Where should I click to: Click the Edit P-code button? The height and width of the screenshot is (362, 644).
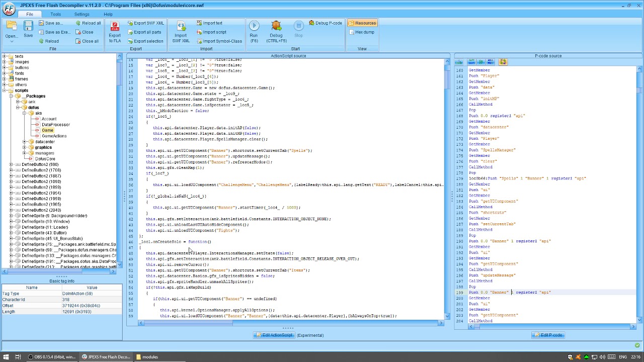pyautogui.click(x=548, y=335)
